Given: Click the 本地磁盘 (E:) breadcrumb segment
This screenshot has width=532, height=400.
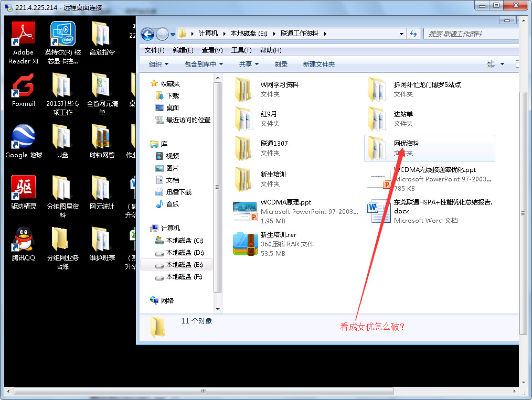Looking at the screenshot, I should [x=249, y=34].
